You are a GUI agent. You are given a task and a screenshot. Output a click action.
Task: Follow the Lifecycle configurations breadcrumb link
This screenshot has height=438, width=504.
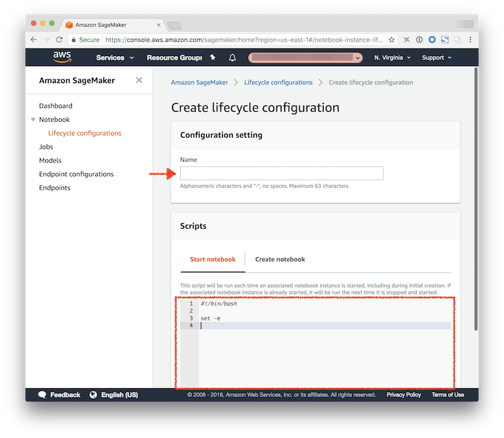pos(278,83)
